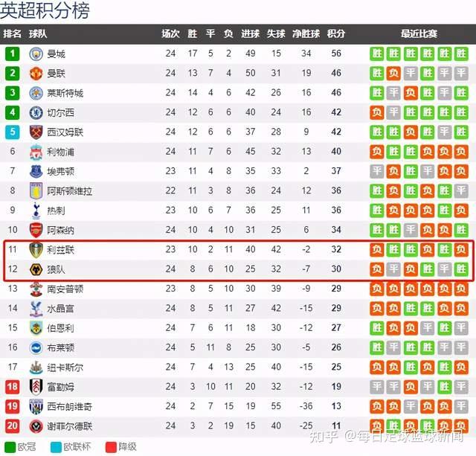This screenshot has width=476, height=456.
Task: Select the Liverpool crest icon
Action: (x=36, y=152)
